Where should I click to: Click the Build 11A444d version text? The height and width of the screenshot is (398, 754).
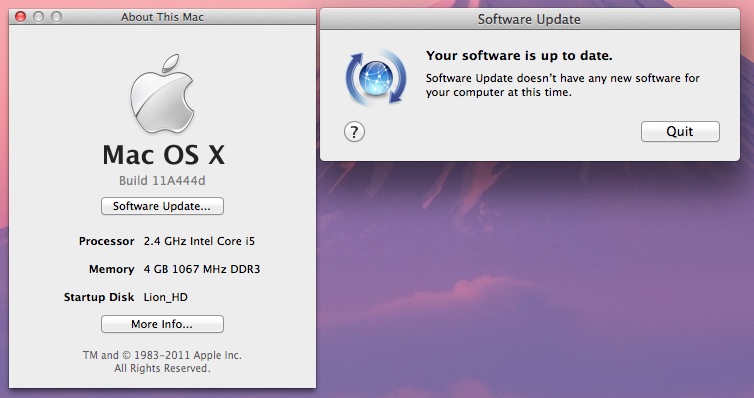(162, 181)
